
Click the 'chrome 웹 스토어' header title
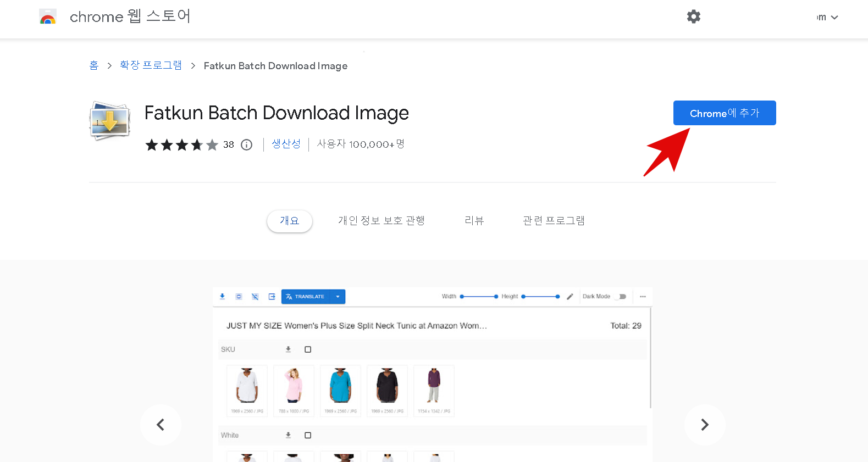pyautogui.click(x=130, y=16)
